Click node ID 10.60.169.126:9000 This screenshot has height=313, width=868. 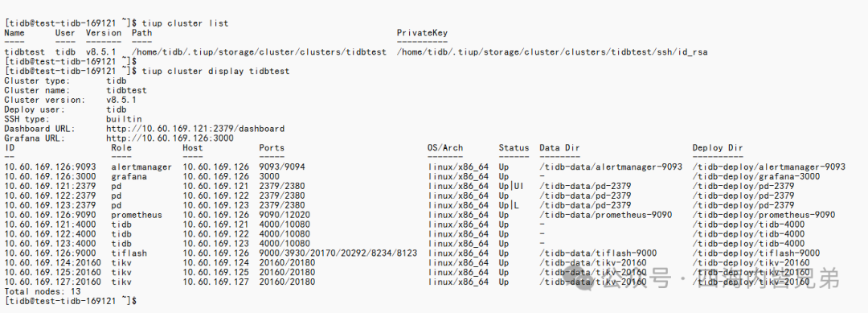(x=51, y=253)
